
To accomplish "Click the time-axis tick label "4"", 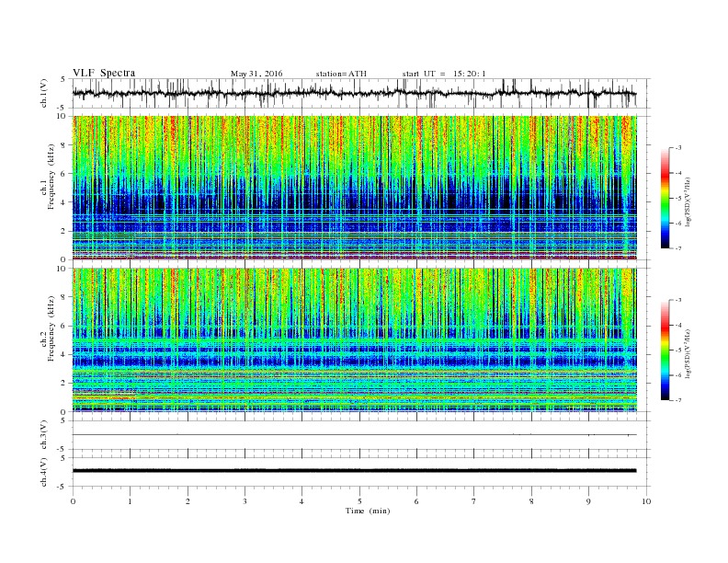I will [301, 501].
